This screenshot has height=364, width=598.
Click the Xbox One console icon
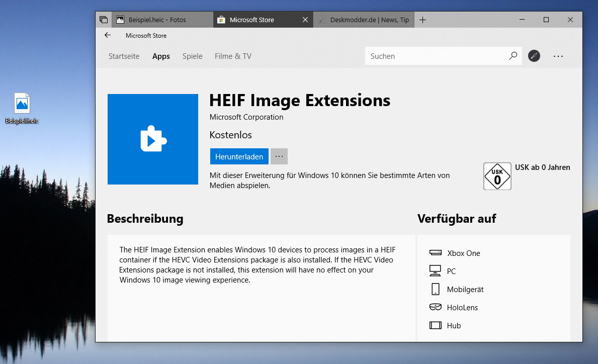[435, 253]
